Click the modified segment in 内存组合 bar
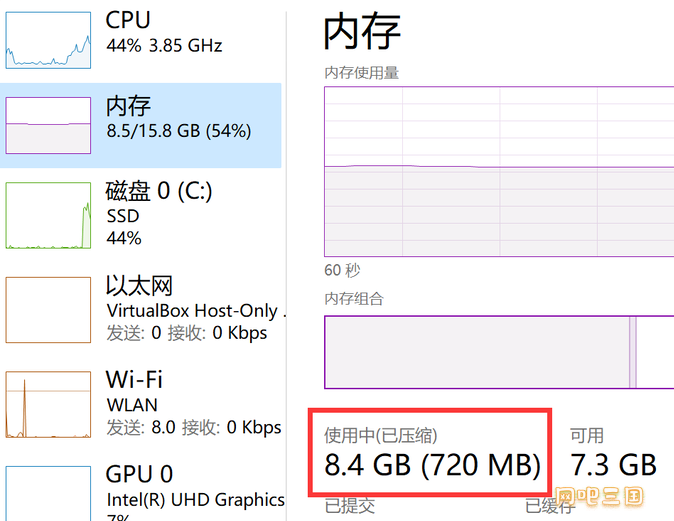The height and width of the screenshot is (521, 674). pyautogui.click(x=633, y=352)
